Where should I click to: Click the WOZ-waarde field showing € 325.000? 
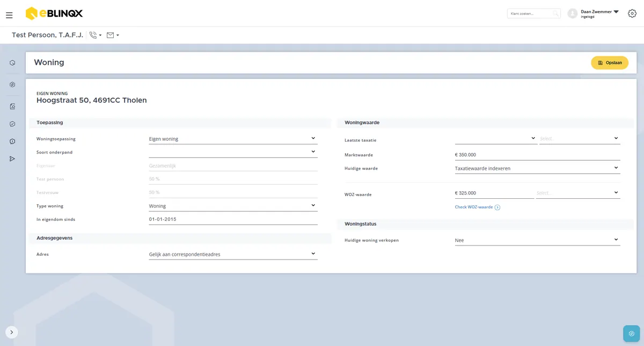click(494, 193)
